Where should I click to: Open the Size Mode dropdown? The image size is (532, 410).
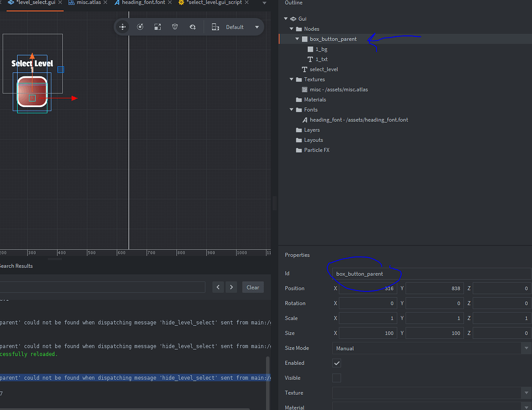coord(431,348)
